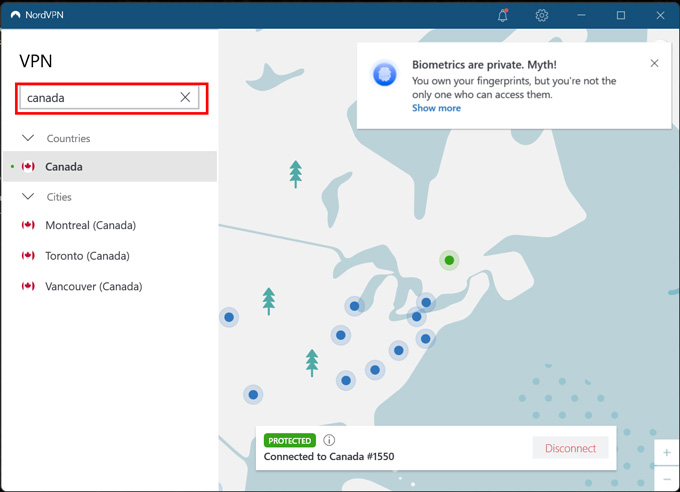Viewport: 680px width, 492px height.
Task: Click the Disconnect button
Action: (x=570, y=448)
